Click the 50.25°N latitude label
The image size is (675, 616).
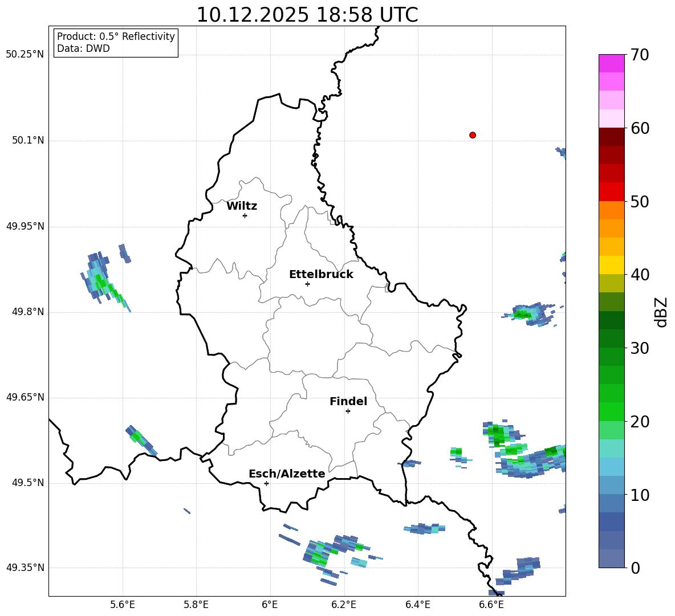[x=25, y=55]
